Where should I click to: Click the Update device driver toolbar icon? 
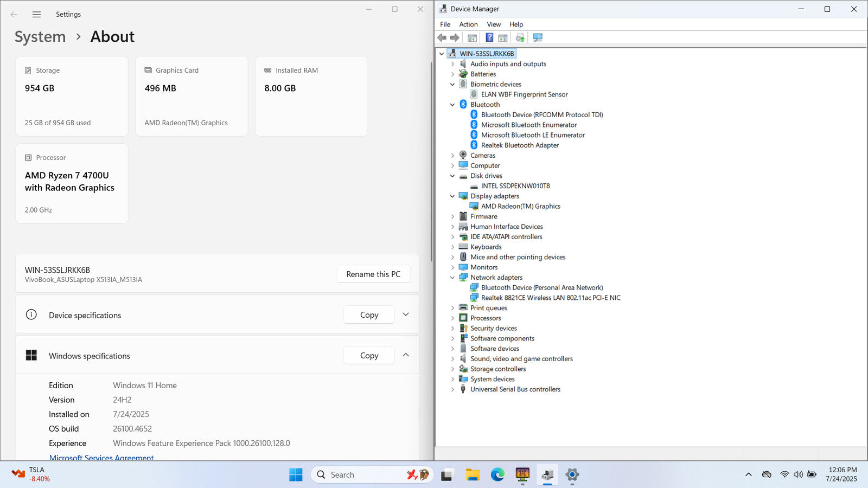tap(520, 38)
